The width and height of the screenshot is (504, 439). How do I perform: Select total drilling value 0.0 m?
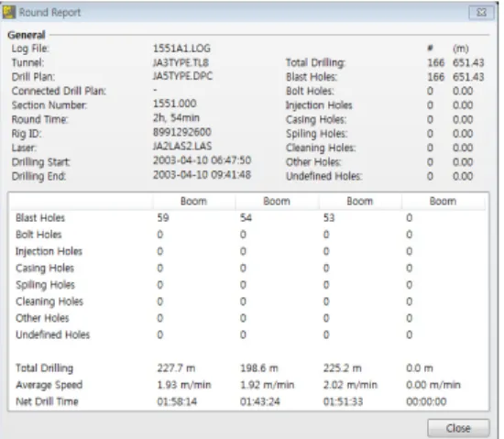420,368
